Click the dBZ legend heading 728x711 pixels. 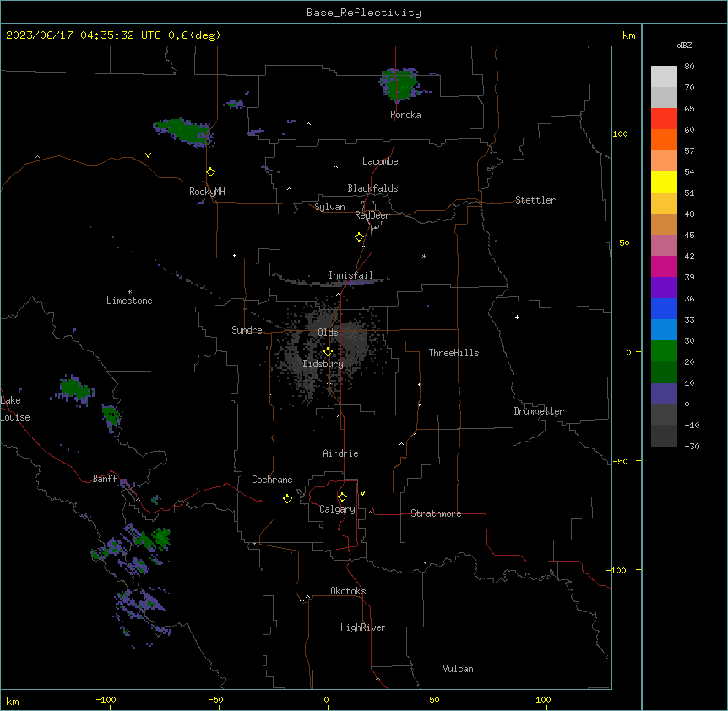pyautogui.click(x=684, y=45)
